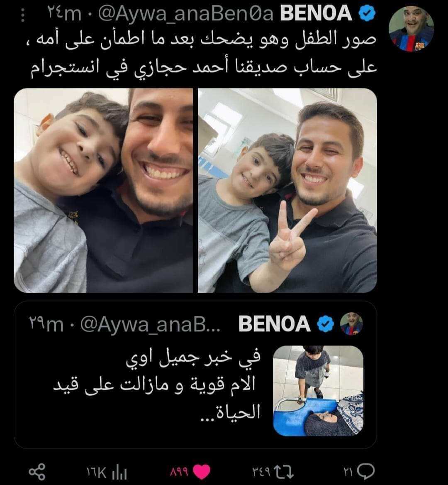Like the tweet with the heart icon

[x=202, y=472]
